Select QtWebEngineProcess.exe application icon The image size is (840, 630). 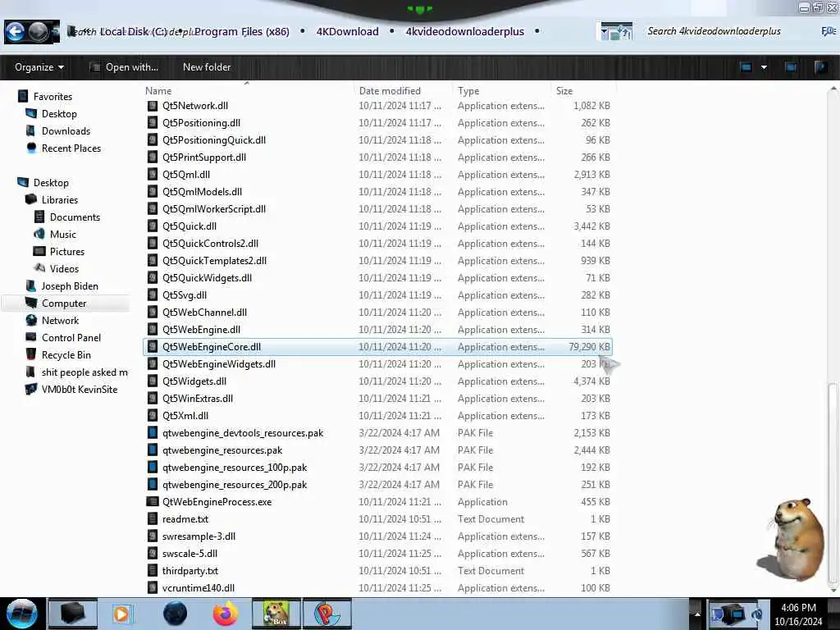tap(153, 502)
